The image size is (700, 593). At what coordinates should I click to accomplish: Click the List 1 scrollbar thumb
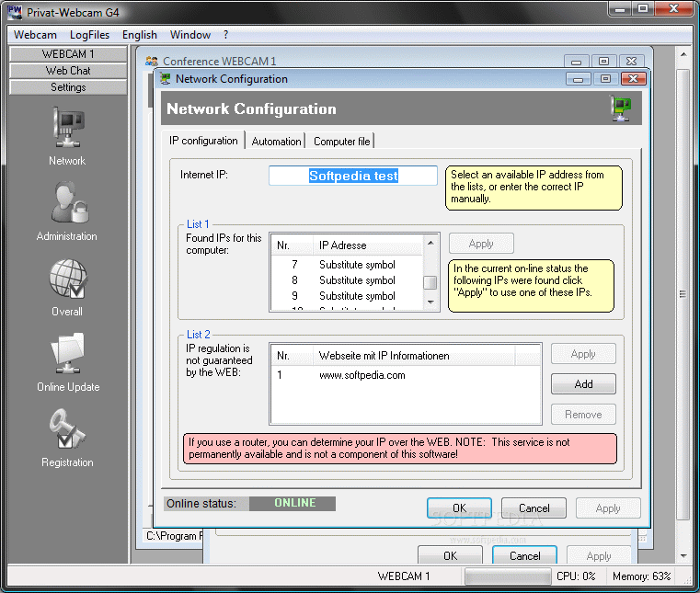(430, 282)
